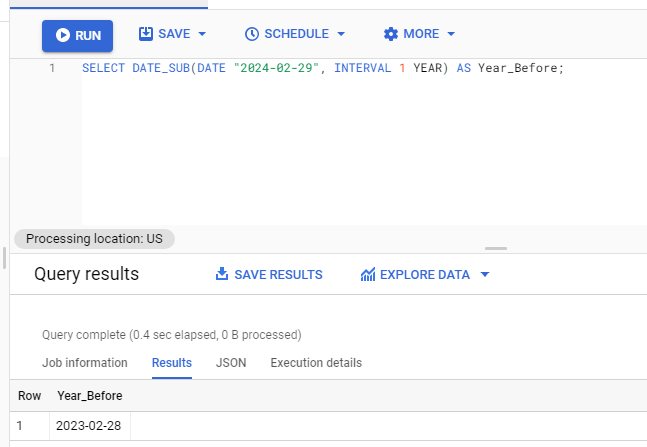Click the gear icon next to MORE
647x447 pixels.
(x=390, y=34)
